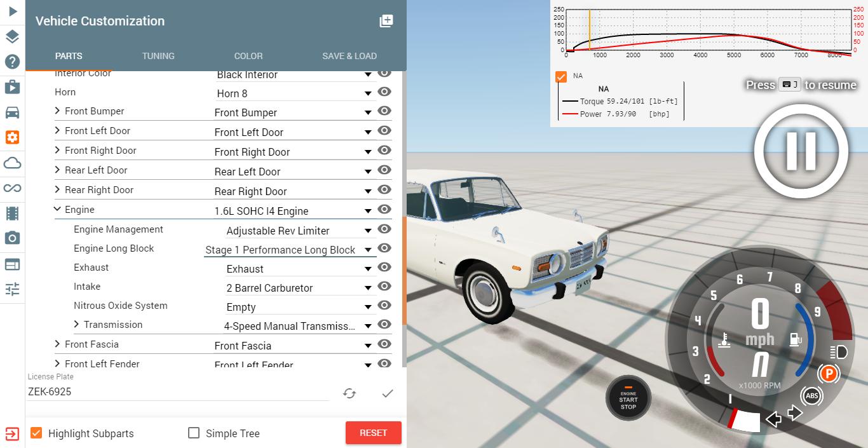Image resolution: width=868 pixels, height=448 pixels.
Task: Toggle visibility eye for Horn row
Action: pyautogui.click(x=384, y=92)
